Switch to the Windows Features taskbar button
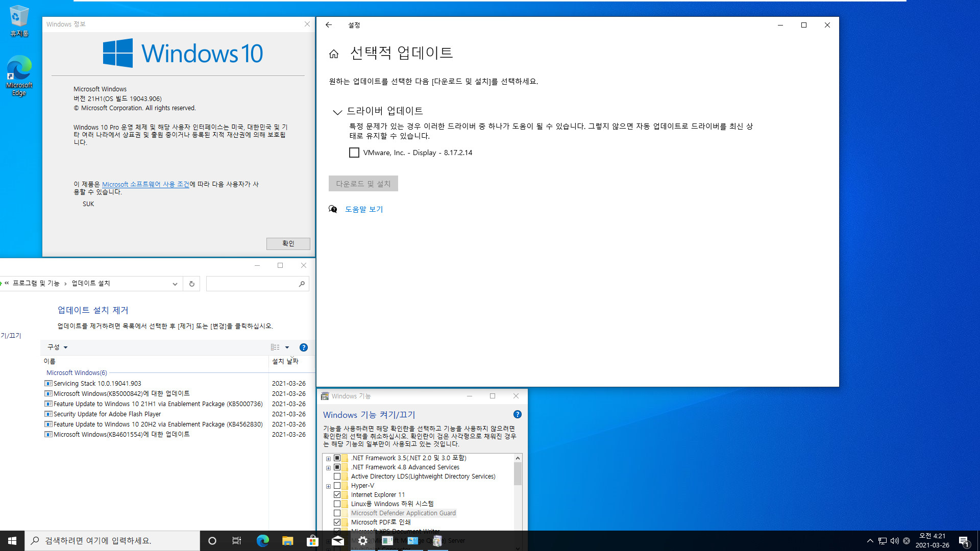 coord(437,541)
